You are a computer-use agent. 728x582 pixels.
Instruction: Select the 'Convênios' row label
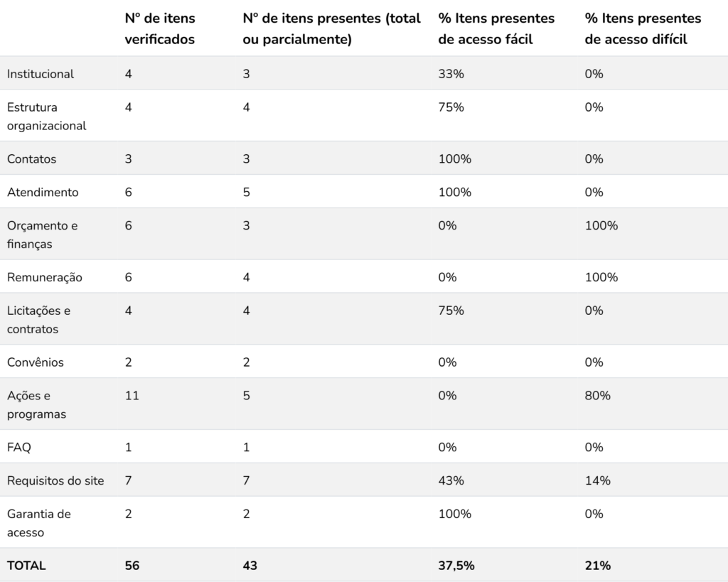click(x=36, y=362)
